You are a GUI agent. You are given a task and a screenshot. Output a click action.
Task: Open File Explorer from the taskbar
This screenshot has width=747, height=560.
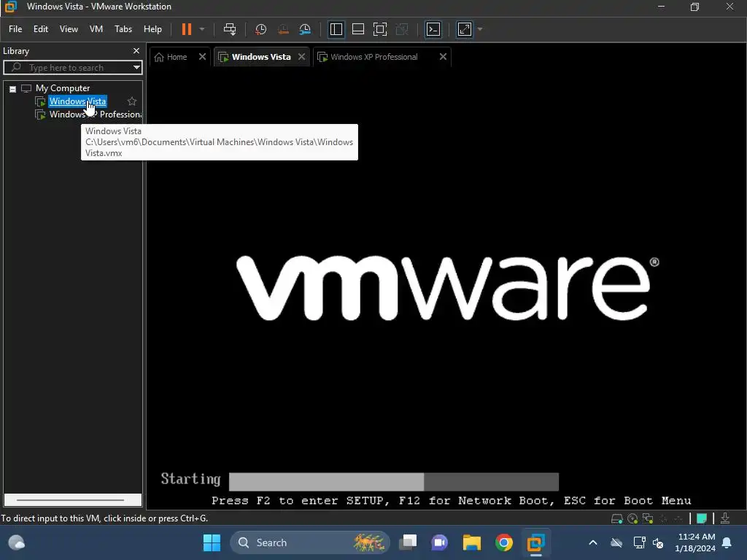[472, 542]
